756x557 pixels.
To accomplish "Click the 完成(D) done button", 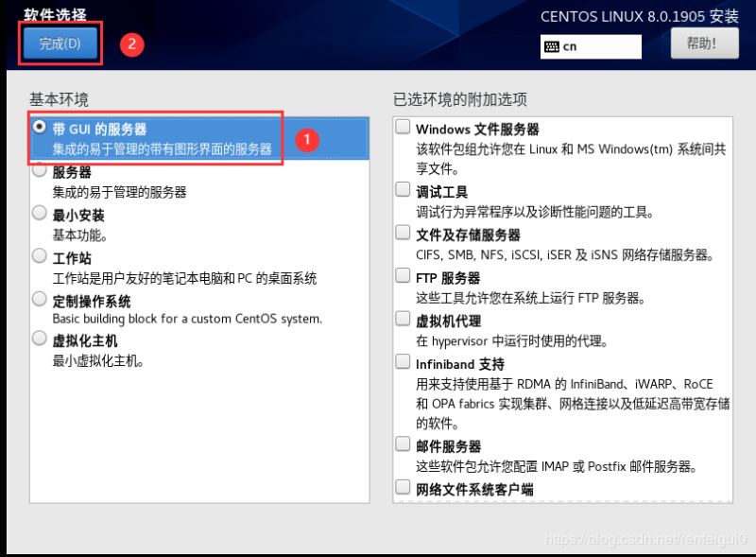I will click(x=60, y=44).
